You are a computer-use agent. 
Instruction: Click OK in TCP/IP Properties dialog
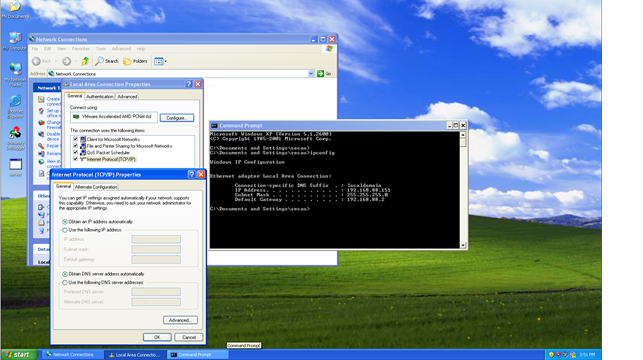point(157,337)
